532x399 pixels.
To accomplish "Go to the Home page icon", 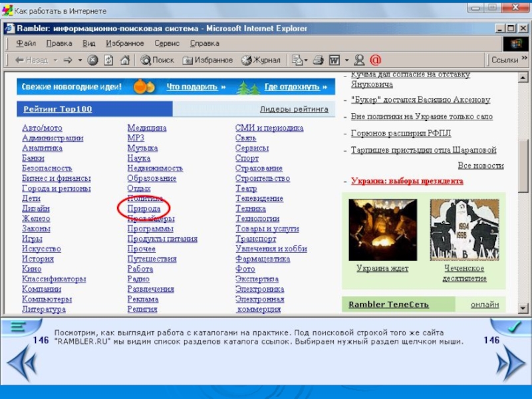I will [x=126, y=60].
